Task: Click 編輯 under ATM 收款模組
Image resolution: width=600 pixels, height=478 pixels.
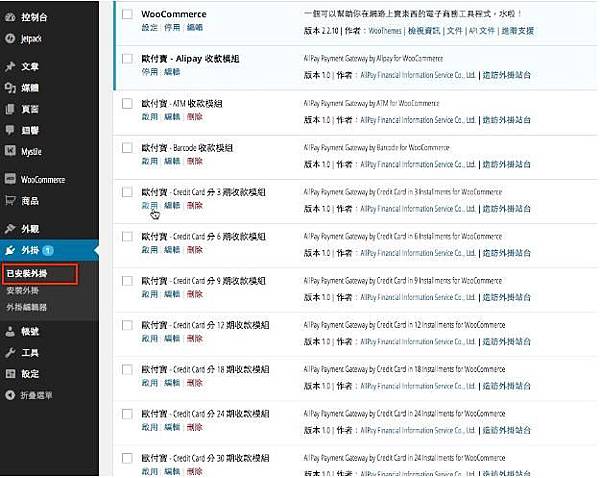Action: pos(172,117)
